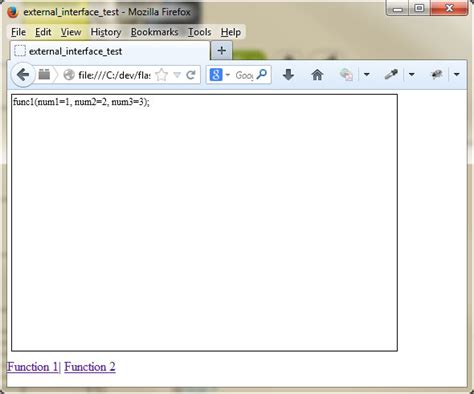Open the Edit menu
The image size is (474, 394).
[43, 32]
